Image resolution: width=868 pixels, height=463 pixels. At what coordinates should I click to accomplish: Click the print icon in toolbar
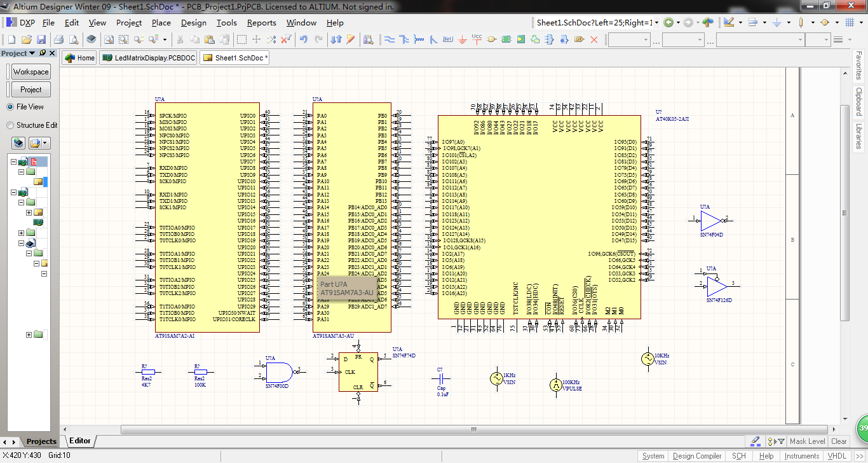point(59,39)
